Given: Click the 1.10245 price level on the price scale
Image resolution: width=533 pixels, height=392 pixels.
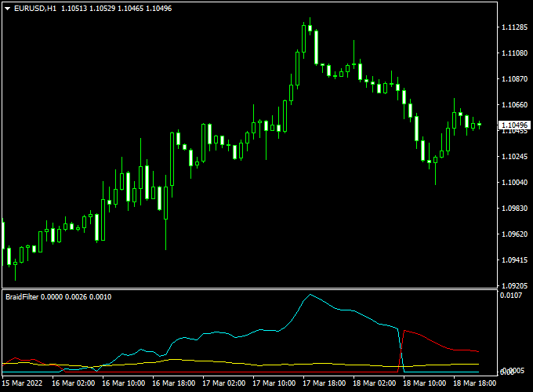Looking at the screenshot, I should pyautogui.click(x=515, y=156).
